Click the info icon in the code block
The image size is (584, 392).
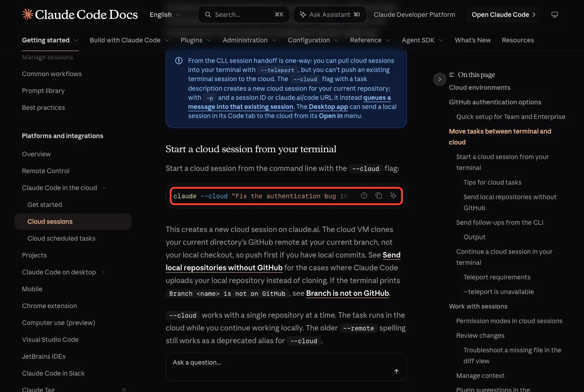point(364,196)
